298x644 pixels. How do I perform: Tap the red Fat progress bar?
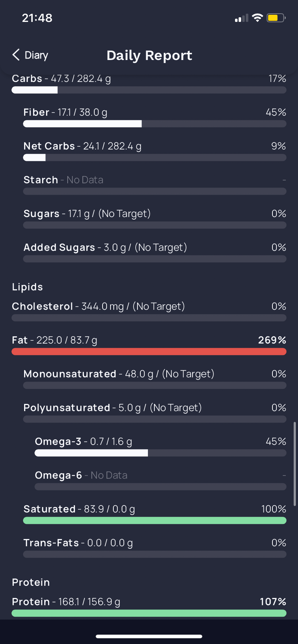pyautogui.click(x=149, y=351)
